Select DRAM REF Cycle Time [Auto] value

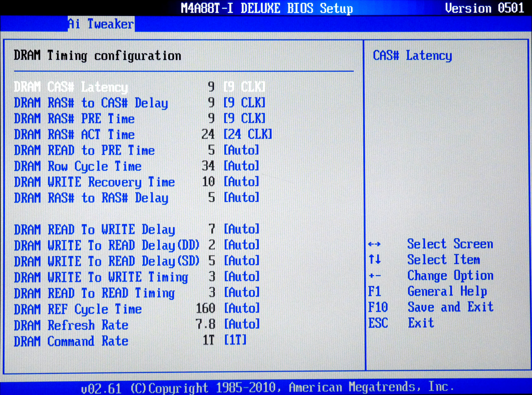point(241,309)
